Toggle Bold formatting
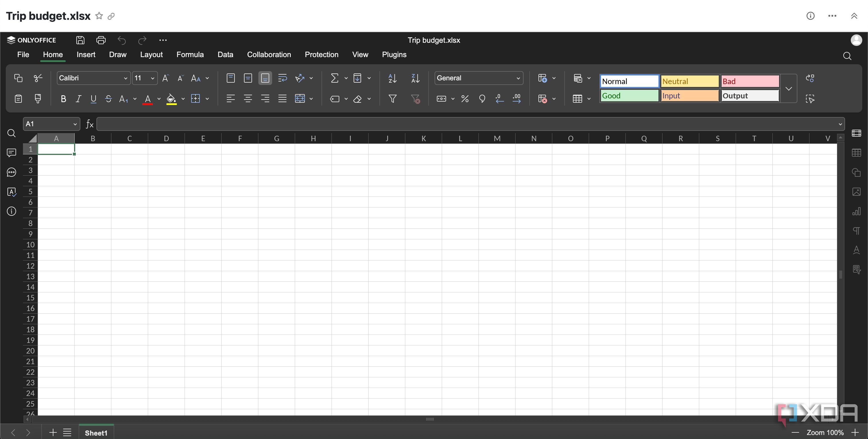 click(x=63, y=99)
